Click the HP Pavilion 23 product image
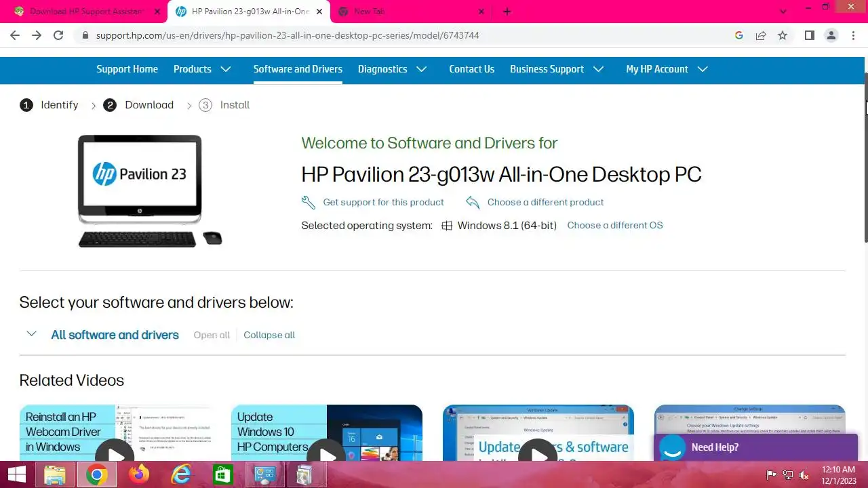 (x=149, y=191)
